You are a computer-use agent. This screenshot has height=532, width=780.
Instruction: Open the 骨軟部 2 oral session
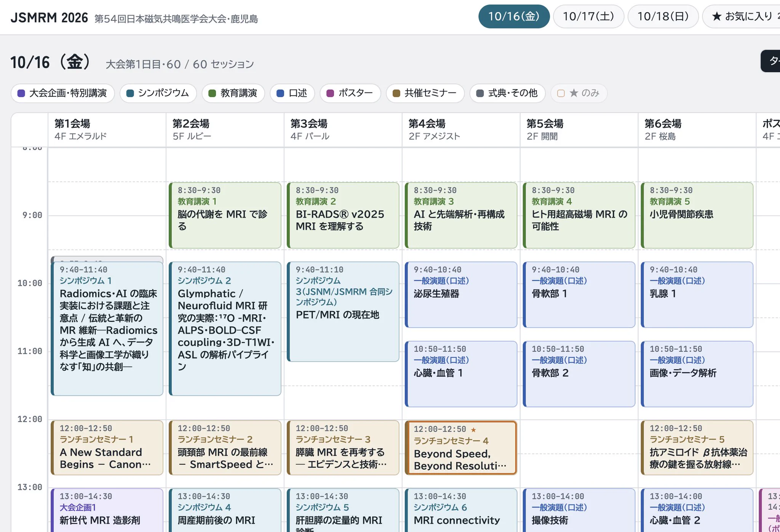579,374
